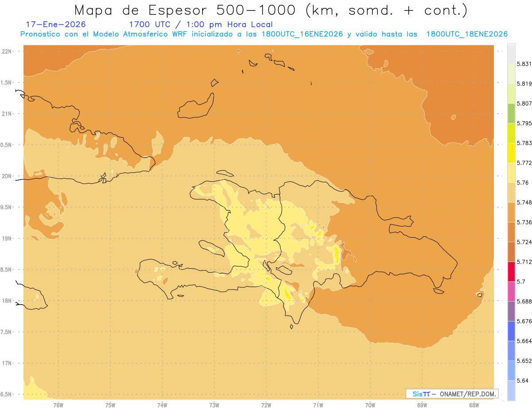The image size is (532, 411).
Task: Select the latitude label 20N
Action: [x=7, y=176]
